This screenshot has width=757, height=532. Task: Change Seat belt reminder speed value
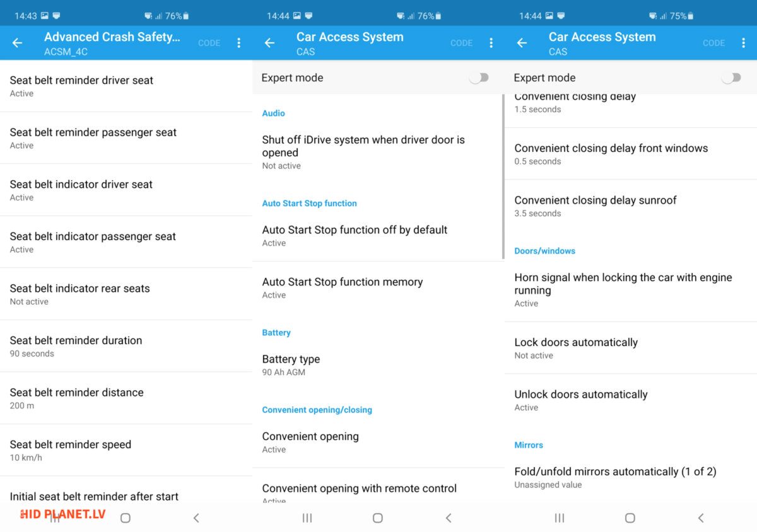(x=126, y=450)
